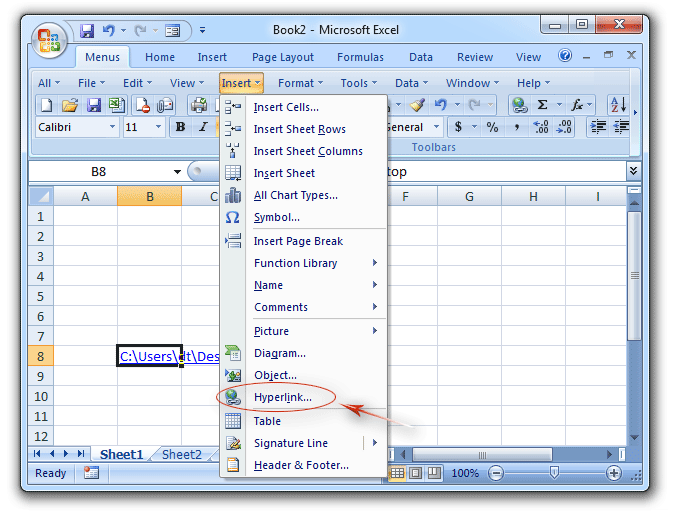Switch to Page Layout view in status bar

(x=415, y=473)
